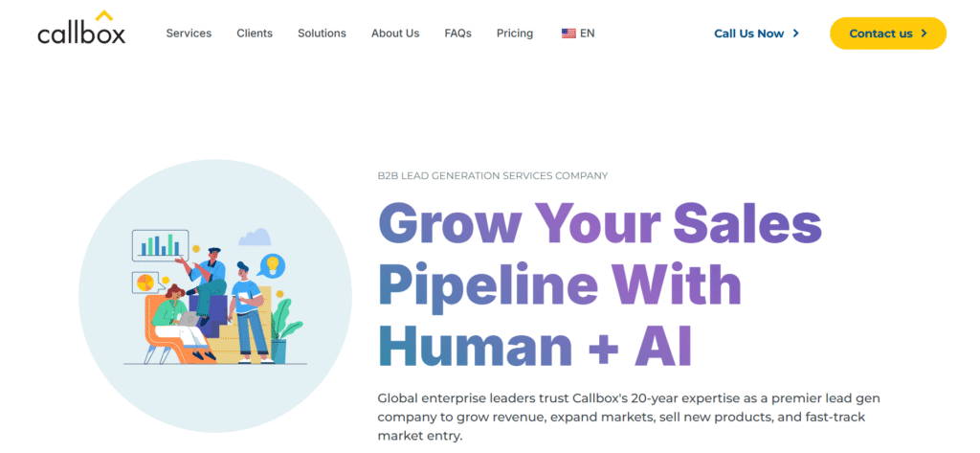Click the chevron inside Contact us button

pyautogui.click(x=924, y=34)
